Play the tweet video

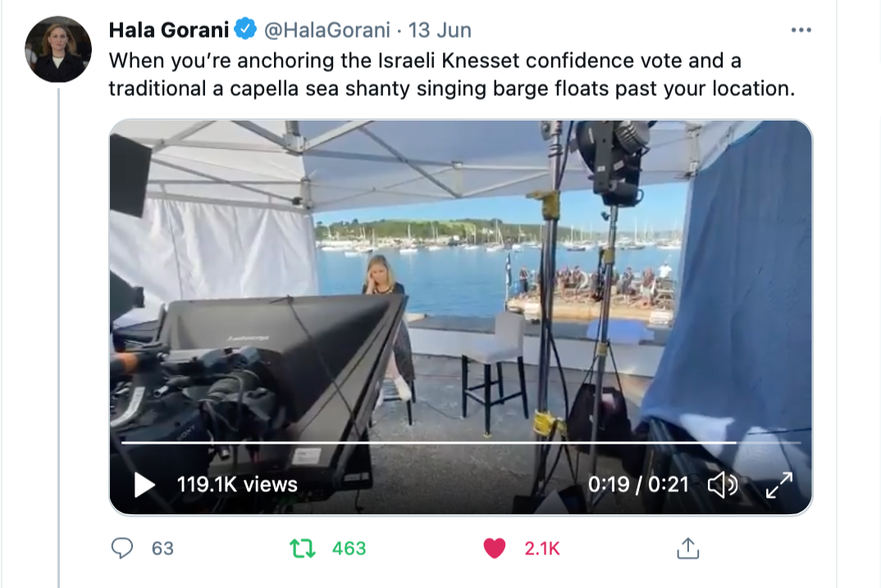click(144, 485)
